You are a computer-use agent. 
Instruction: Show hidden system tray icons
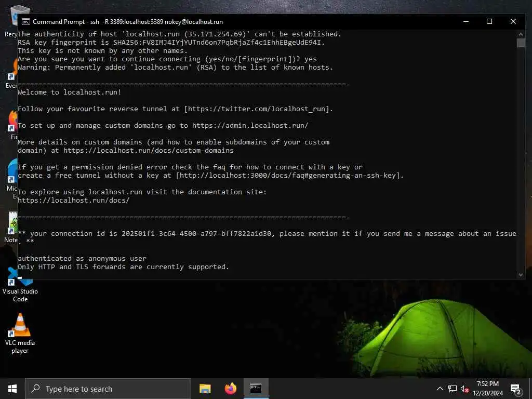tap(440, 389)
